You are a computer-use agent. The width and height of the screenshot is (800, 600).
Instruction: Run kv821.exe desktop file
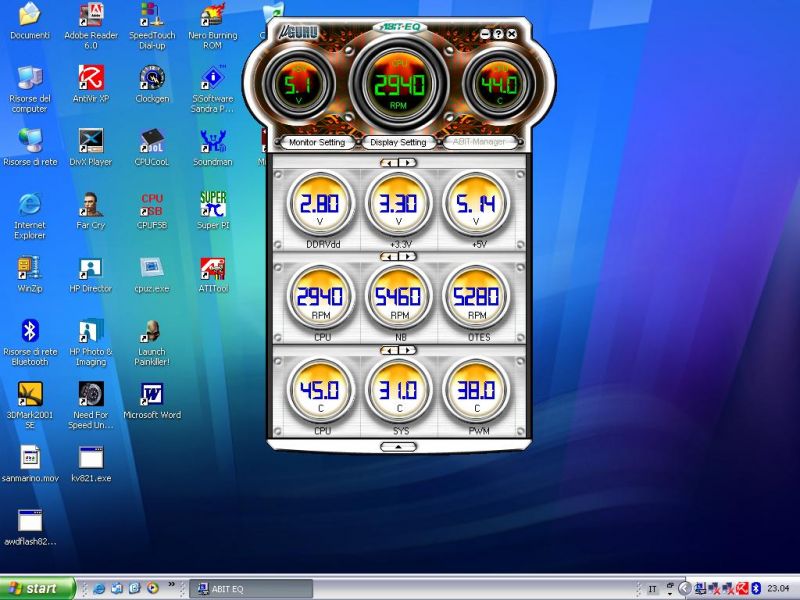click(91, 464)
